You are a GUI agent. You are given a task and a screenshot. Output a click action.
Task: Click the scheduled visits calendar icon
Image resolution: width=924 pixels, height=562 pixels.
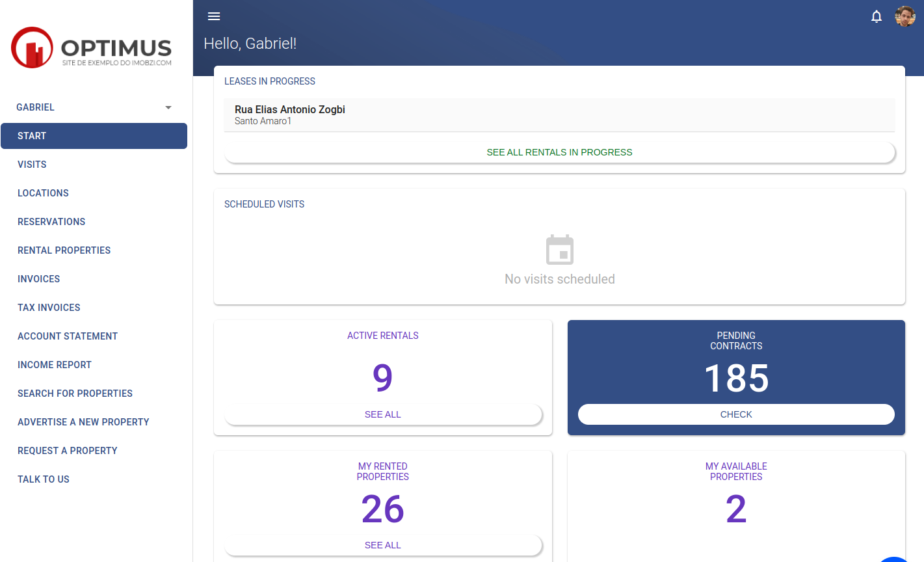(559, 250)
